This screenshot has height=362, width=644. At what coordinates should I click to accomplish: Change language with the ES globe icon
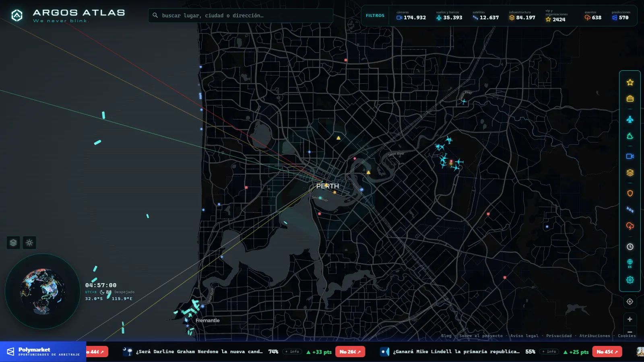630,263
